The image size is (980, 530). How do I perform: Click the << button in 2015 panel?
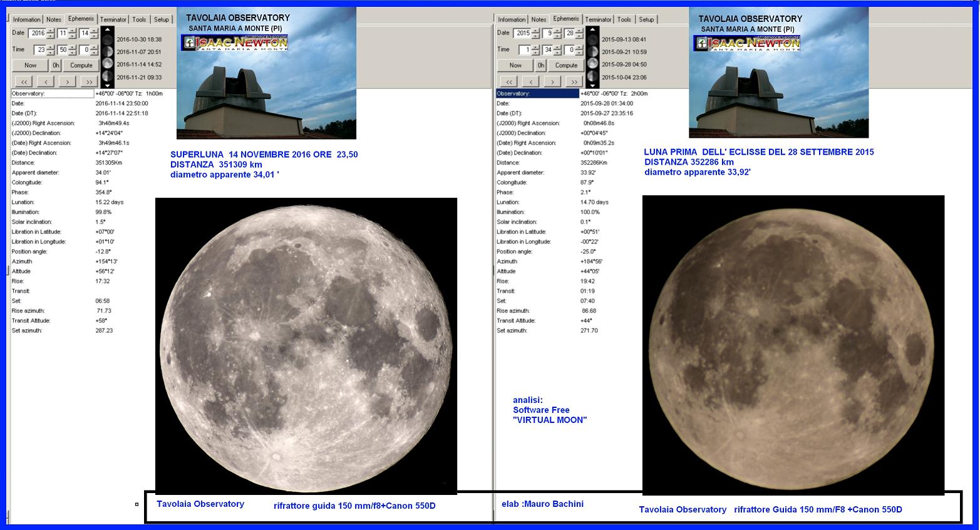pyautogui.click(x=509, y=82)
